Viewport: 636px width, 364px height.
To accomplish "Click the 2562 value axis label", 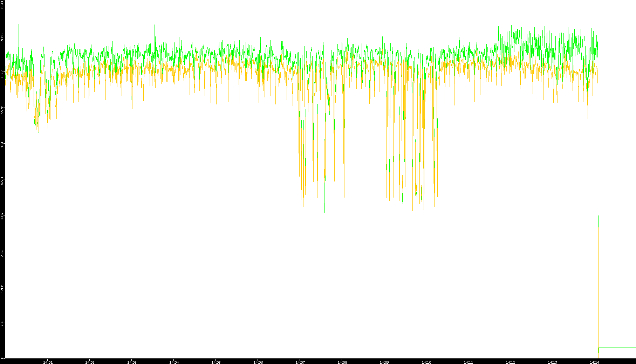I will (2, 253).
